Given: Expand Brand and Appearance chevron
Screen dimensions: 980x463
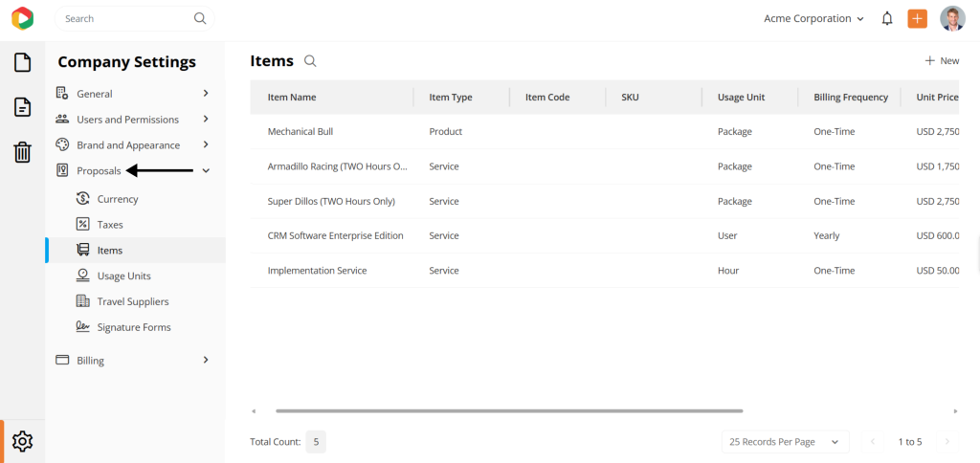Looking at the screenshot, I should pyautogui.click(x=206, y=144).
